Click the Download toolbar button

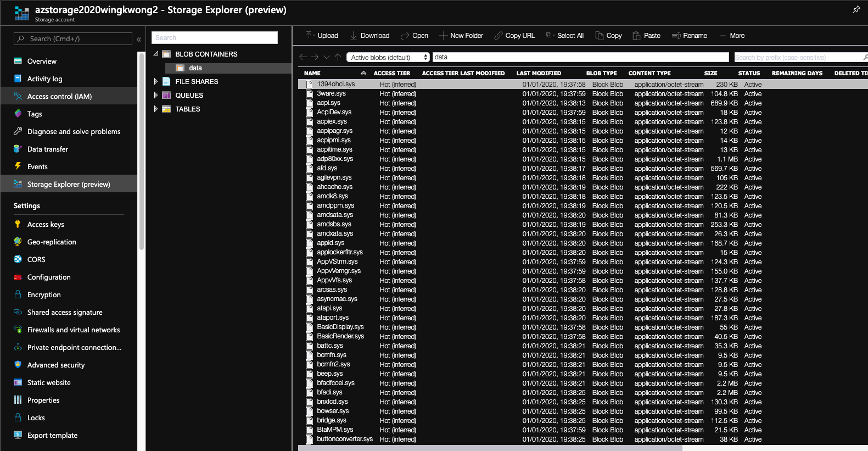369,36
